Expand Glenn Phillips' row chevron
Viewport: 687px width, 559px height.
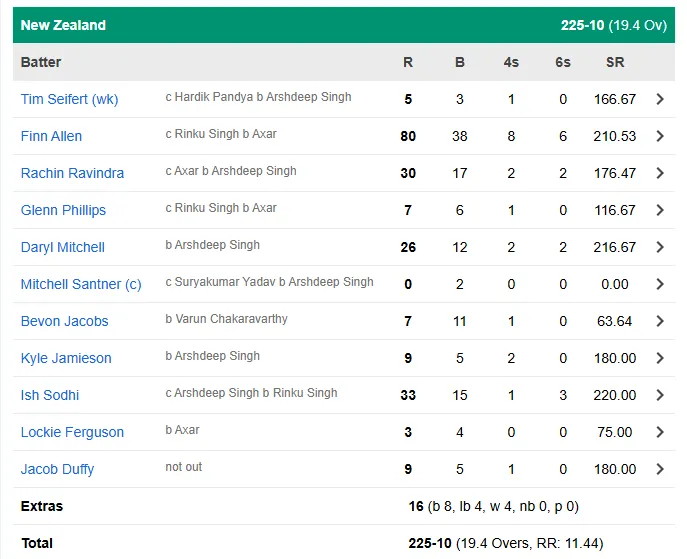[660, 210]
